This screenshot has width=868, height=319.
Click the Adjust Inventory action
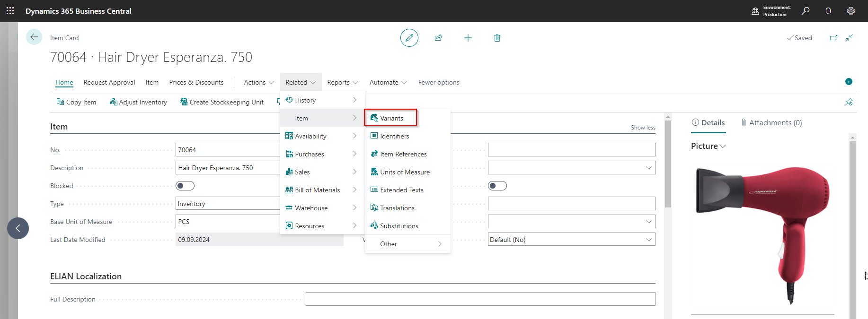[x=139, y=102]
